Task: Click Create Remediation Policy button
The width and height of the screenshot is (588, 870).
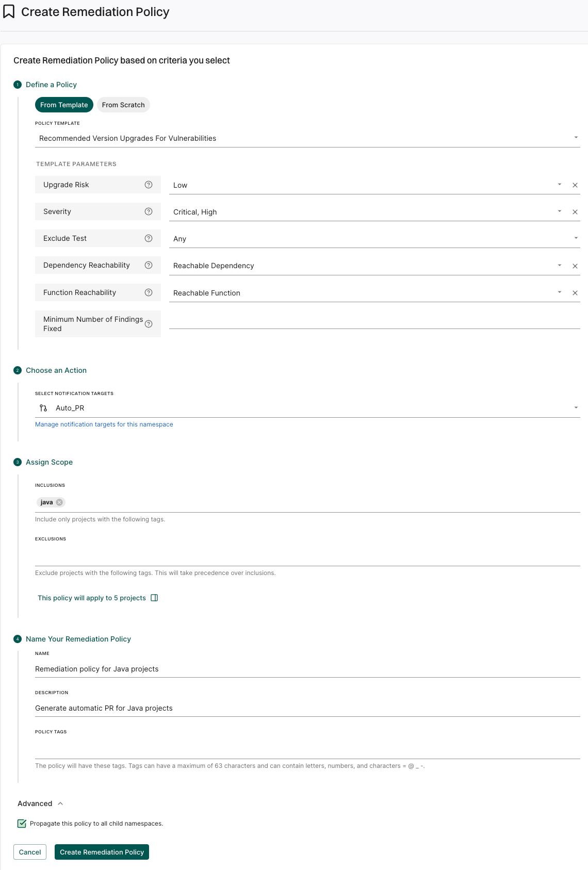Action: click(102, 852)
